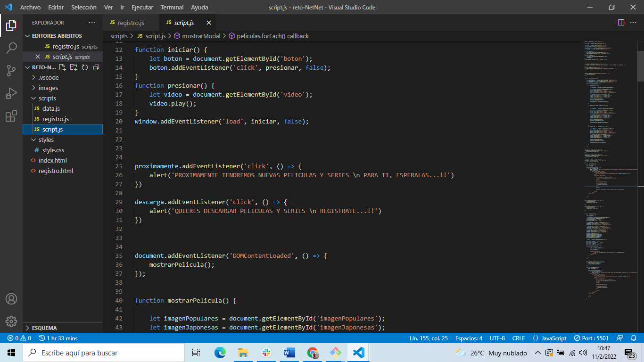Screen dimensions: 644x362
Task: Open the Ayuda menu
Action: pyautogui.click(x=199, y=8)
